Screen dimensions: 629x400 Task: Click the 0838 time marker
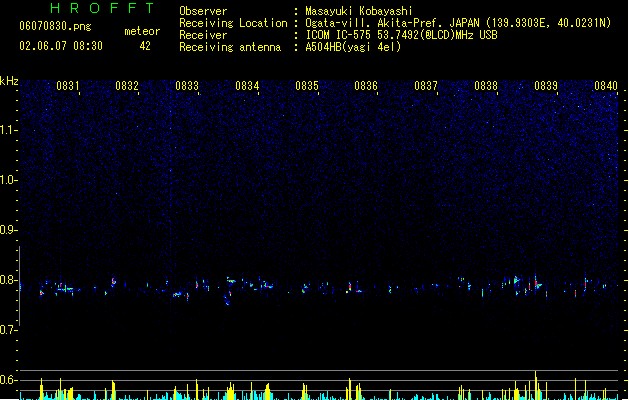coord(486,86)
